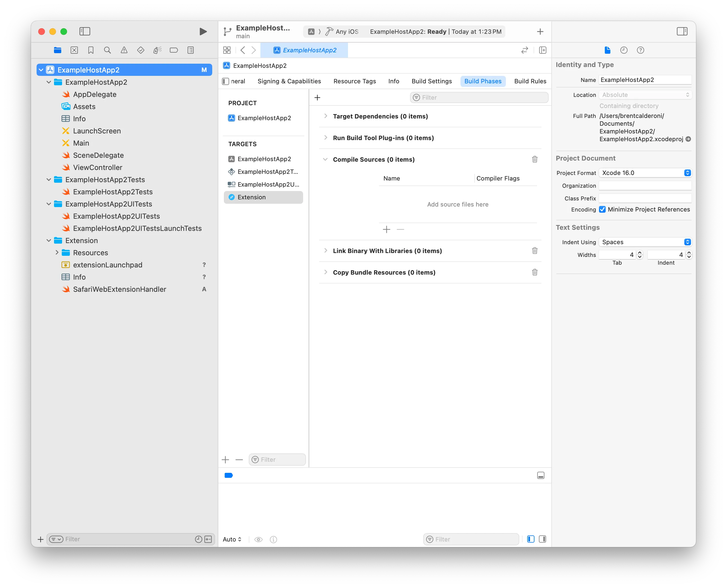Screen dimensions: 727x588
Task: Open the Find navigator magnifier icon
Action: click(107, 50)
